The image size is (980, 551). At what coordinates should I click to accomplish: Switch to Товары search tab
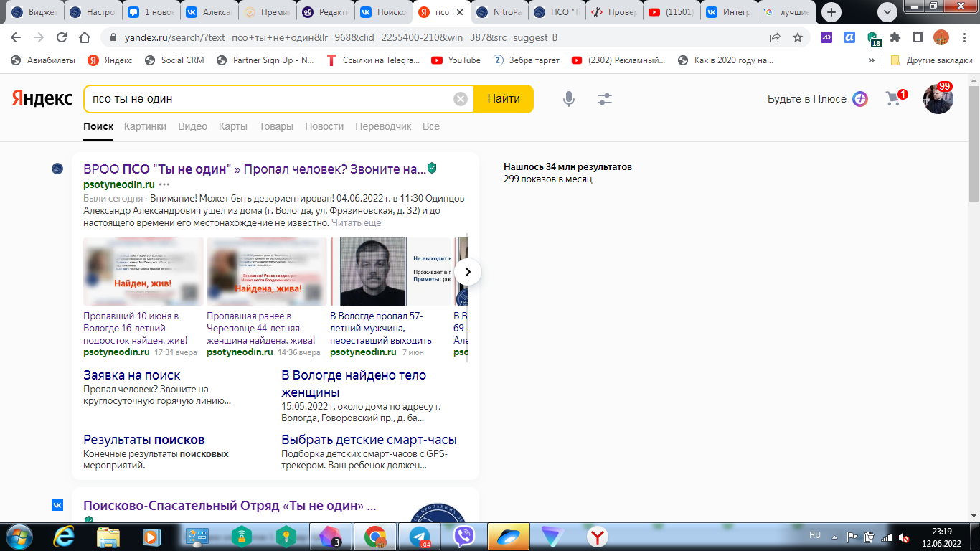click(276, 126)
